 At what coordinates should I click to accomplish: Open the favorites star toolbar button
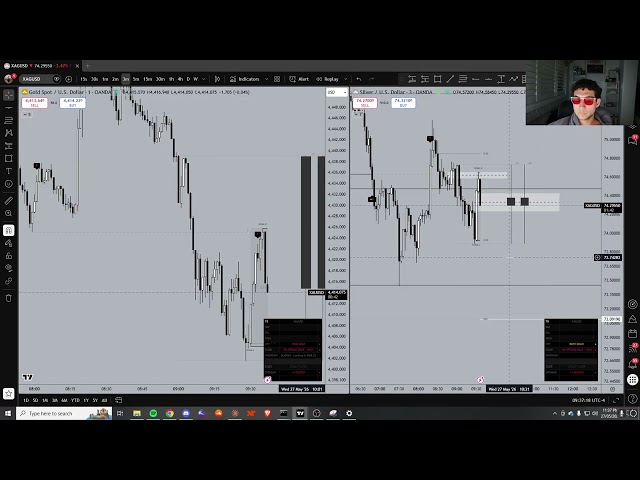pyautogui.click(x=9, y=393)
